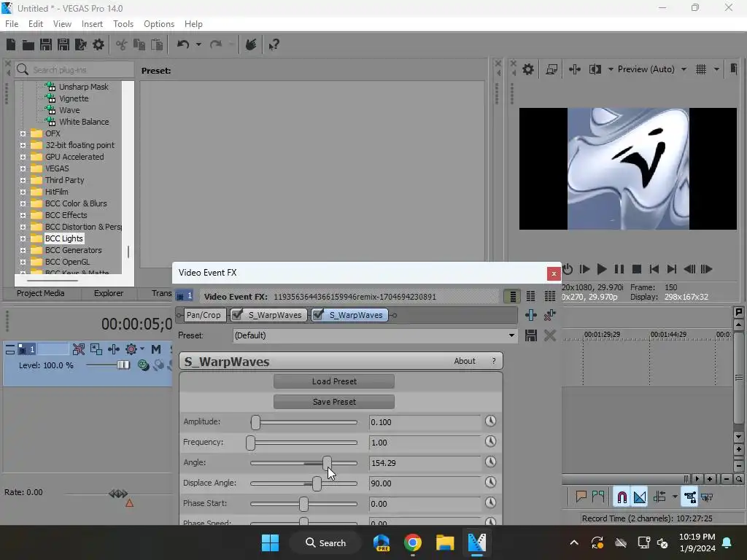Toggle Enable Snapping magnet icon

click(622, 497)
